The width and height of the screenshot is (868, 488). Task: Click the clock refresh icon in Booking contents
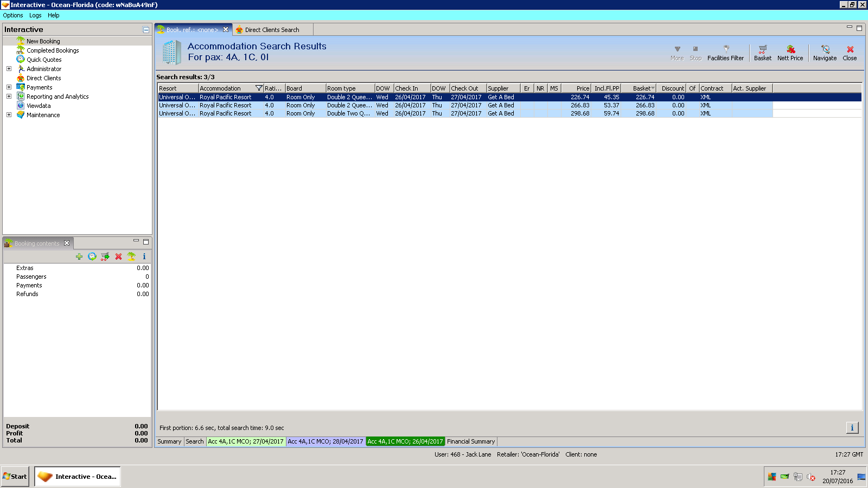pyautogui.click(x=92, y=256)
